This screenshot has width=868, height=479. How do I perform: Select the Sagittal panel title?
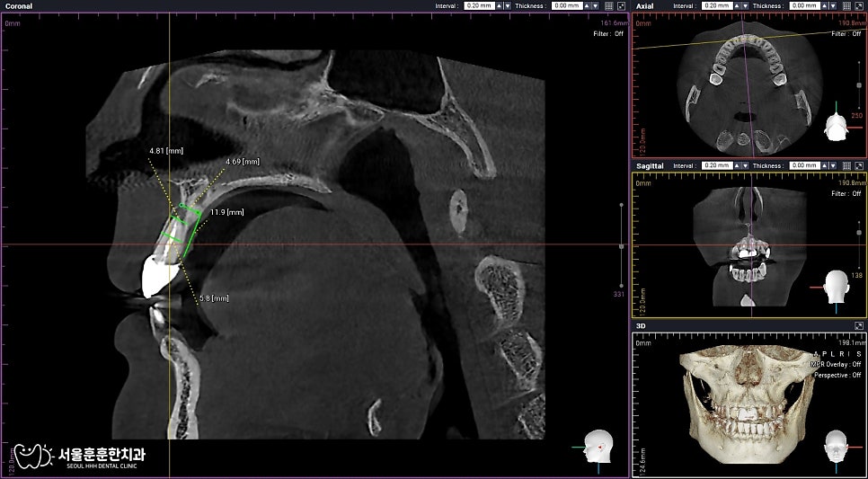650,166
